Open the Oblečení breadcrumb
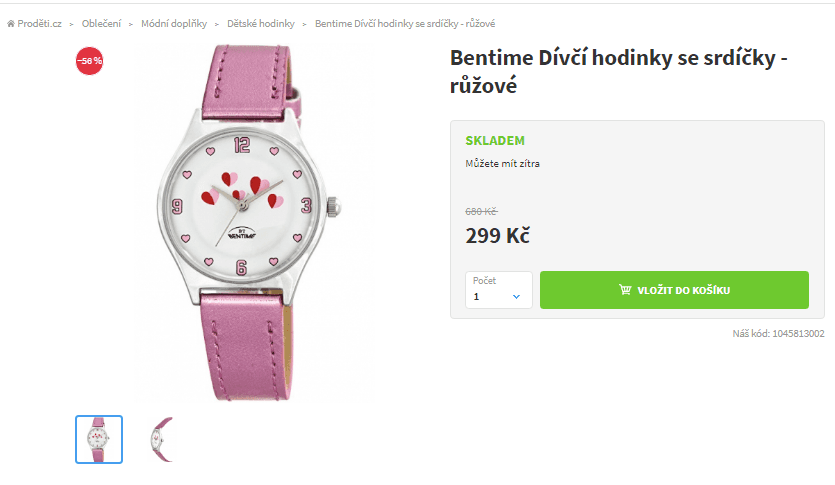 (x=101, y=23)
